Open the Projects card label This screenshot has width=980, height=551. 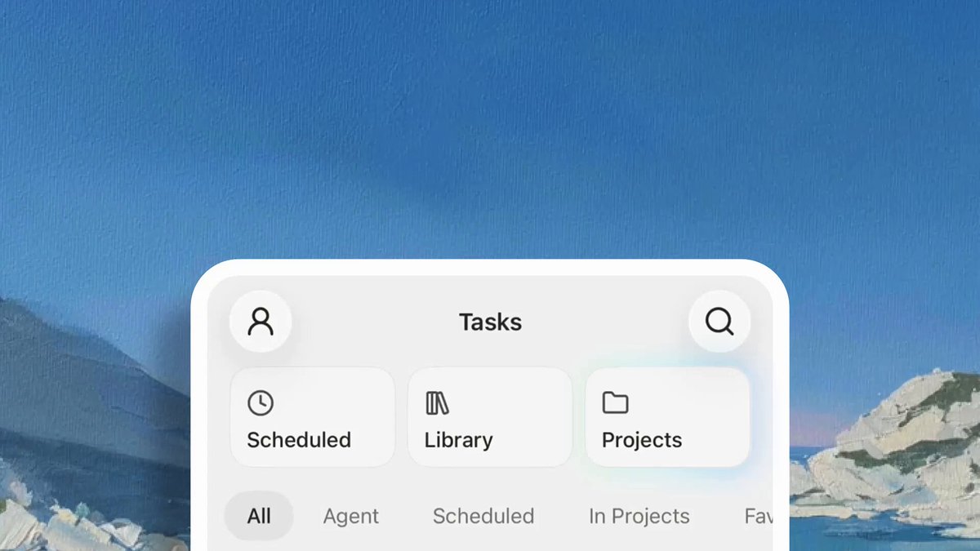point(642,440)
